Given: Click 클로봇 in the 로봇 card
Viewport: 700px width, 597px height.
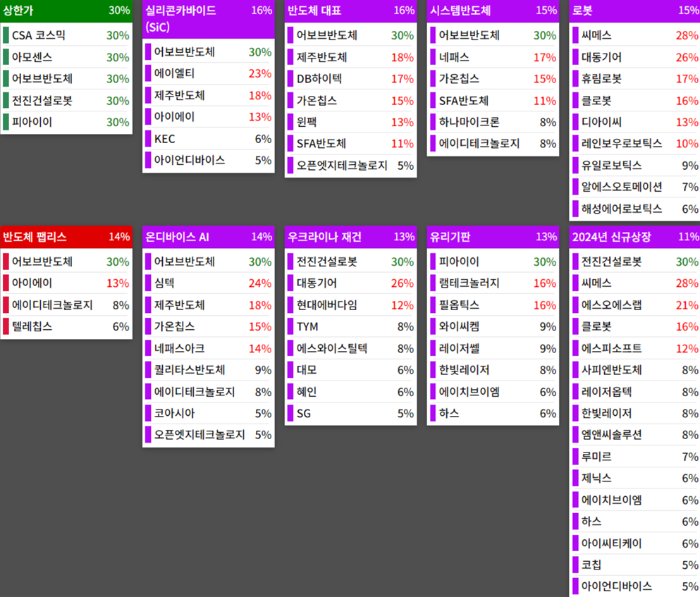Looking at the screenshot, I should [x=635, y=101].
